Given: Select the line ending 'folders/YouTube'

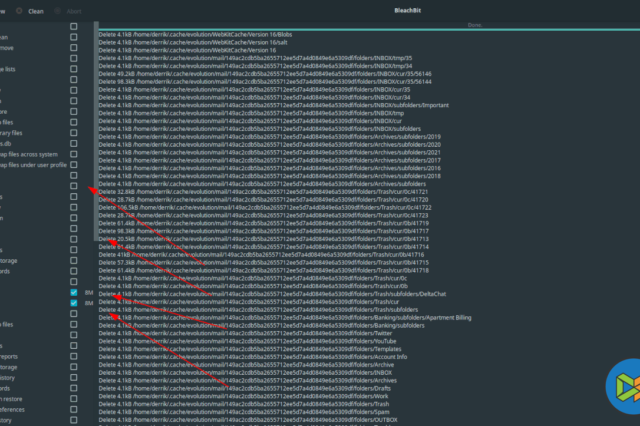Looking at the screenshot, I should [x=247, y=341].
